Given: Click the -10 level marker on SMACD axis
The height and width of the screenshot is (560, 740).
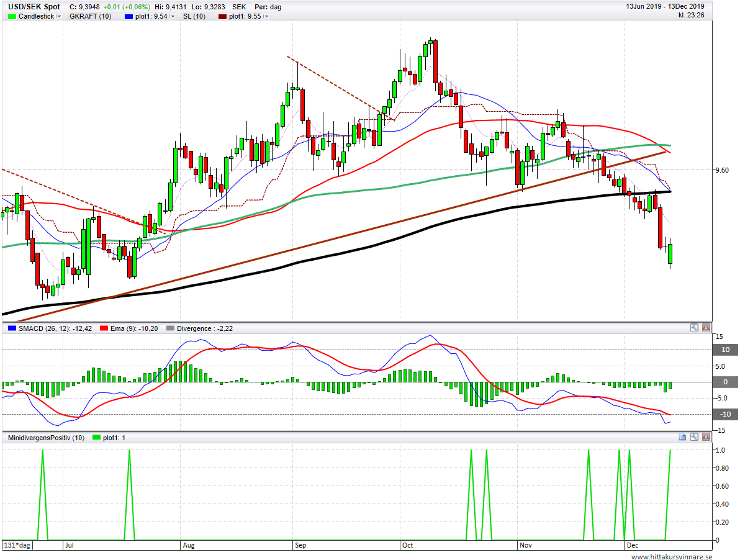Looking at the screenshot, I should click(725, 414).
